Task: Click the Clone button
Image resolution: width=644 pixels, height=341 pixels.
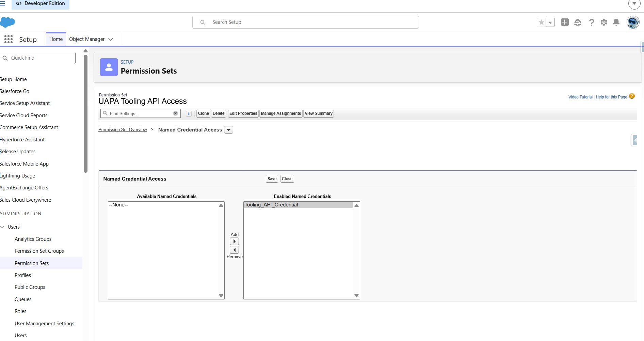Action: tap(204, 113)
